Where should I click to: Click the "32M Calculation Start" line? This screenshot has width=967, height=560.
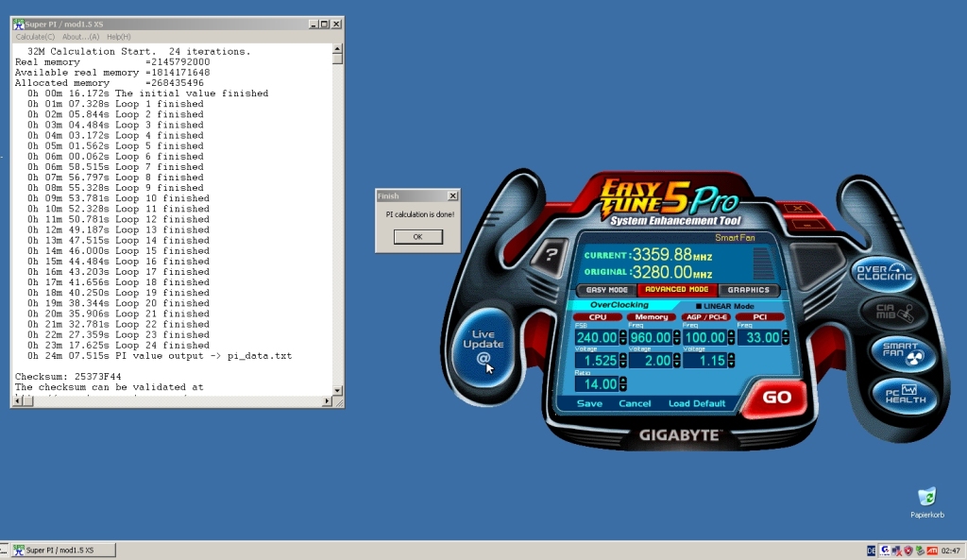[x=139, y=51]
